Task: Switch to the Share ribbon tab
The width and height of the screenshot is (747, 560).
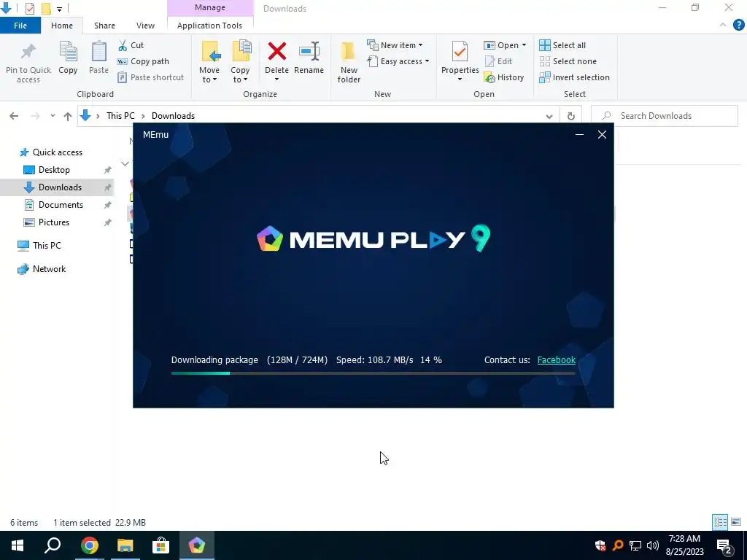Action: point(104,26)
